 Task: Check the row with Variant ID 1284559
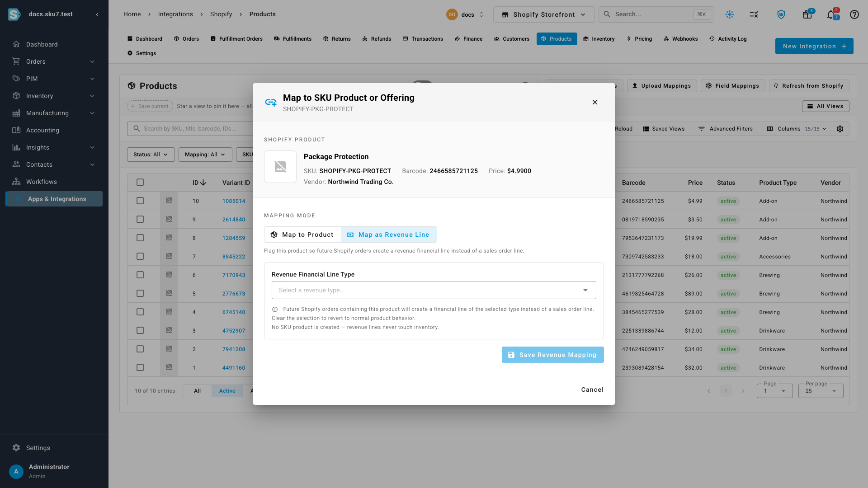coord(140,238)
